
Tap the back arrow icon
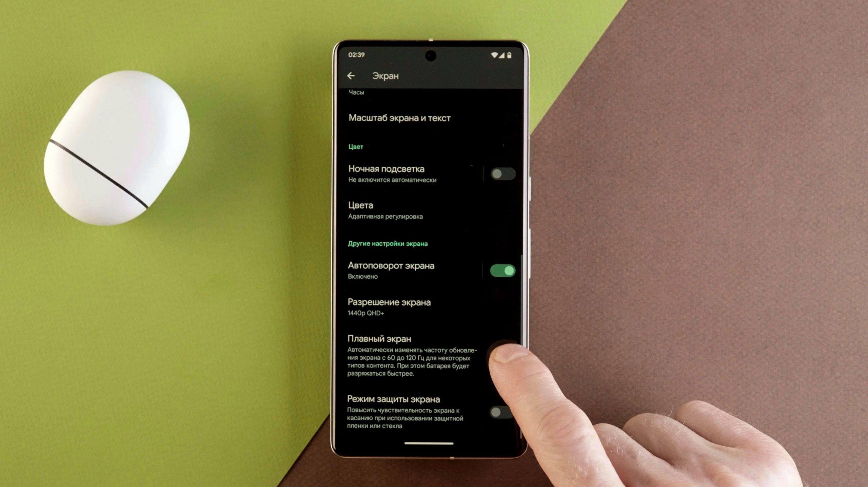point(353,75)
